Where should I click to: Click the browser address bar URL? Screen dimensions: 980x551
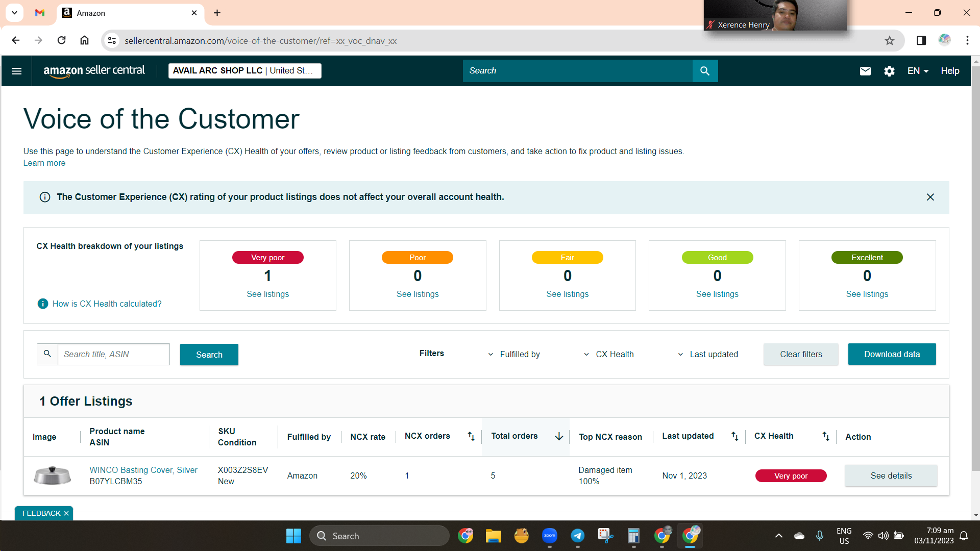point(260,41)
